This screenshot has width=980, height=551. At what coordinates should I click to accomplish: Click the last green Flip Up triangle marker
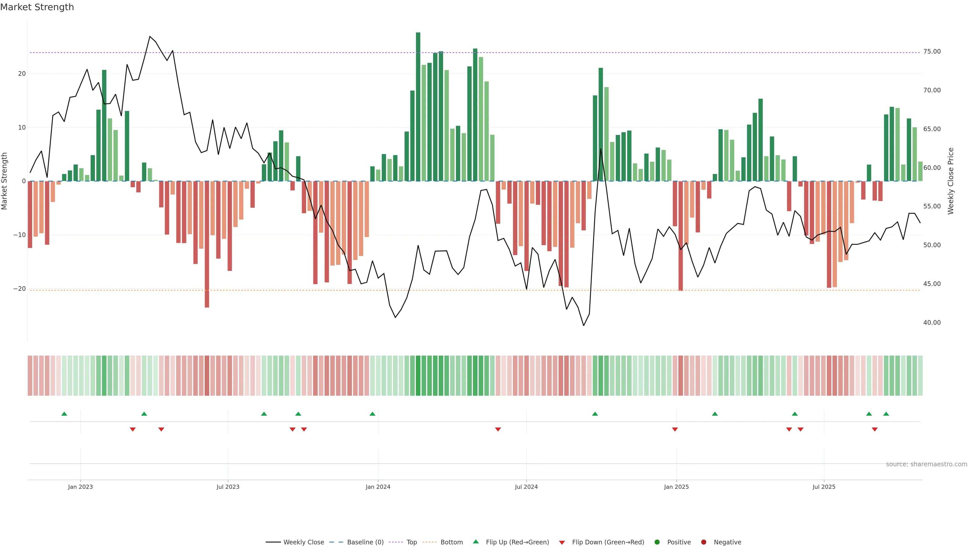point(886,414)
